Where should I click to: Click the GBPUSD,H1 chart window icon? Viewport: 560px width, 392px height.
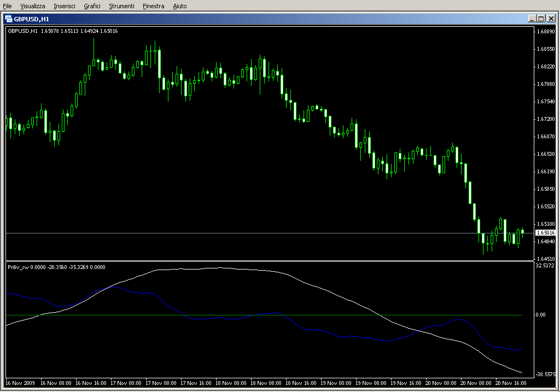click(x=9, y=19)
